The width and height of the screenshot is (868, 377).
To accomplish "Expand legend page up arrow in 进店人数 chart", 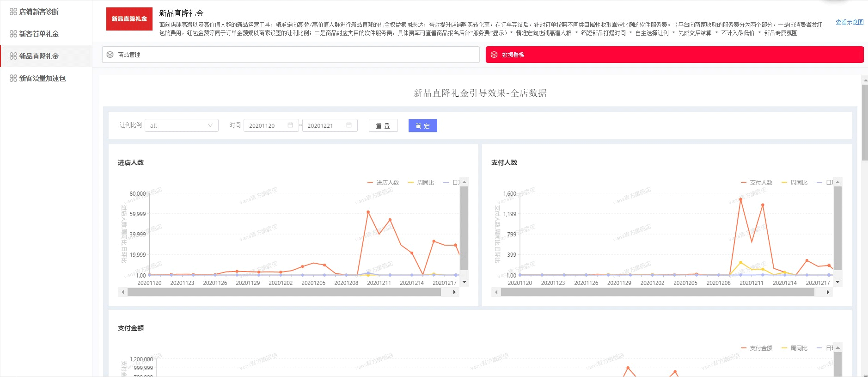I will [x=464, y=182].
